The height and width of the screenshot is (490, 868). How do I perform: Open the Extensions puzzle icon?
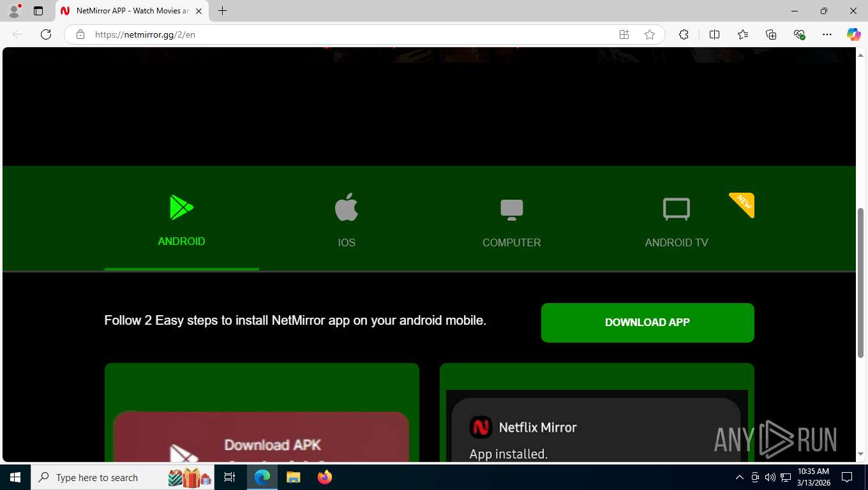(x=684, y=34)
